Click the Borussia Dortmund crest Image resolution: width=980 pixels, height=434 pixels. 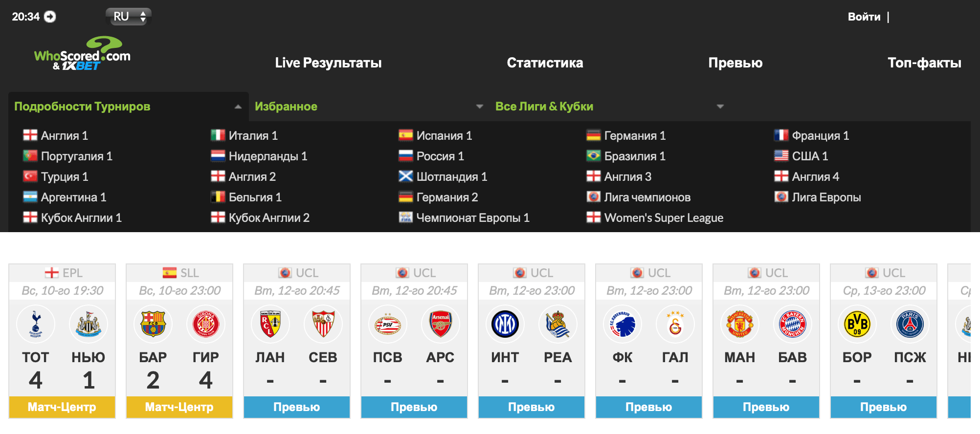click(x=857, y=324)
